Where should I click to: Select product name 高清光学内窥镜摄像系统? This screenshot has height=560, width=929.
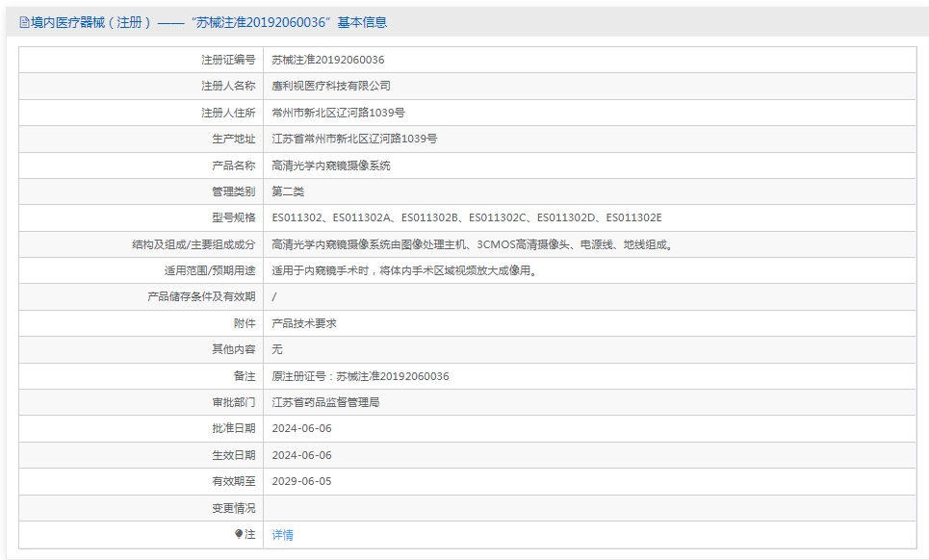(331, 165)
